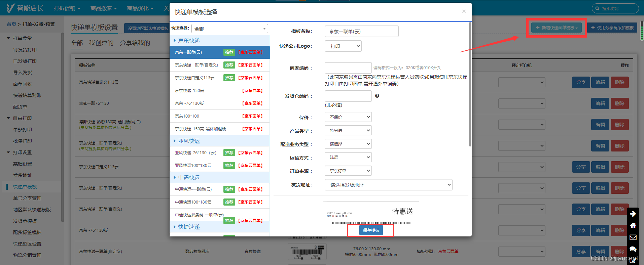This screenshot has height=265, width=644.
Task: Click the 首页 breadcrumb link
Action: pos(11,24)
